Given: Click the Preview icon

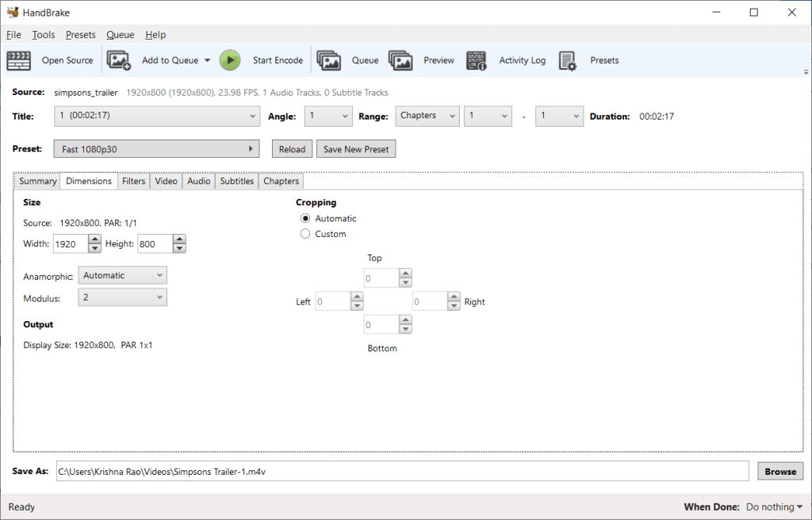Looking at the screenshot, I should [x=400, y=60].
